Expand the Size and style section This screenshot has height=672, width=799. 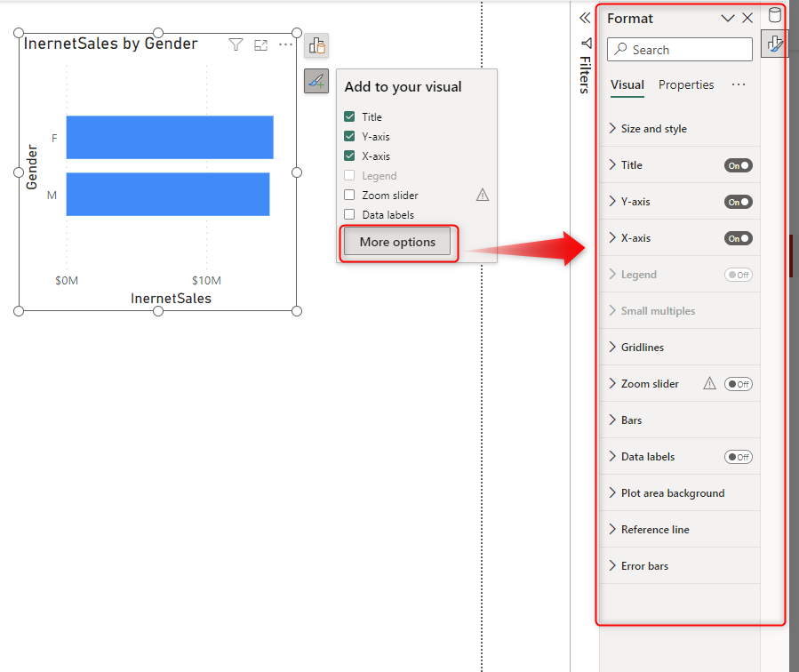[x=653, y=129]
